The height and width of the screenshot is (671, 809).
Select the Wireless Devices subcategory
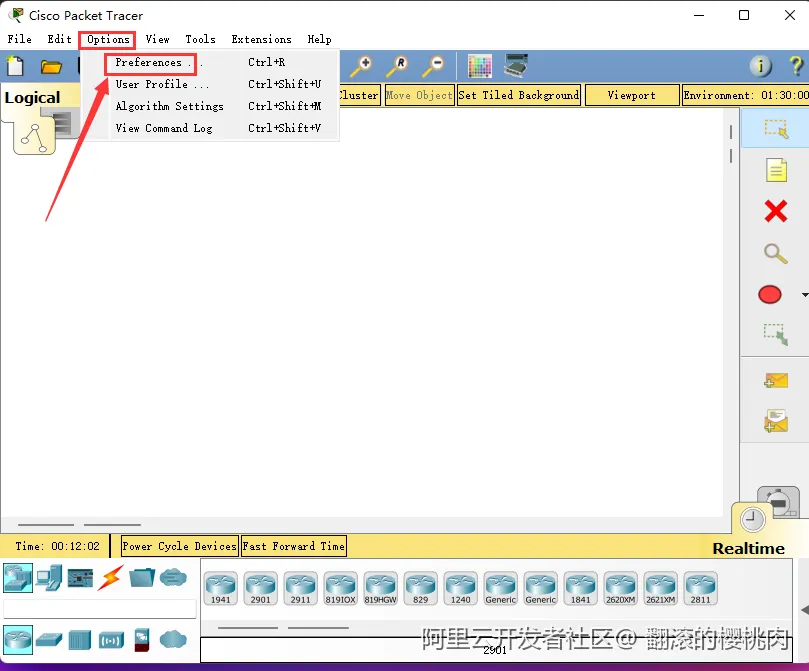[111, 640]
